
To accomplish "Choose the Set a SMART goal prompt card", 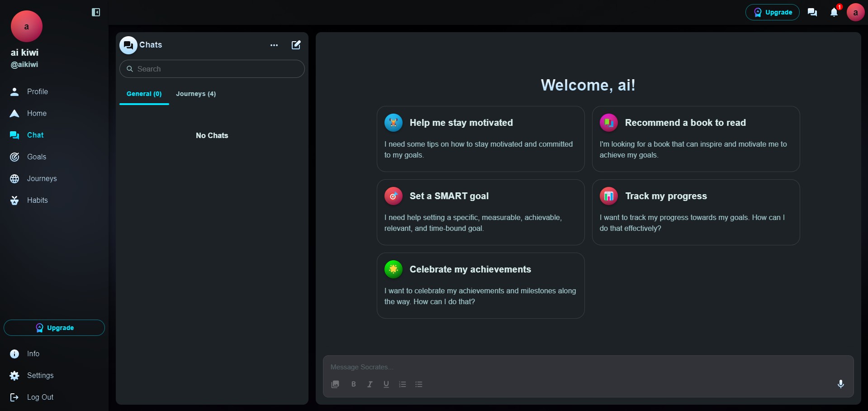I will (x=481, y=212).
